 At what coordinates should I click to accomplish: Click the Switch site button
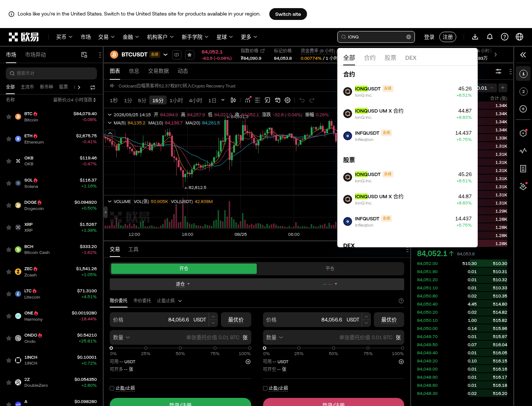point(288,14)
